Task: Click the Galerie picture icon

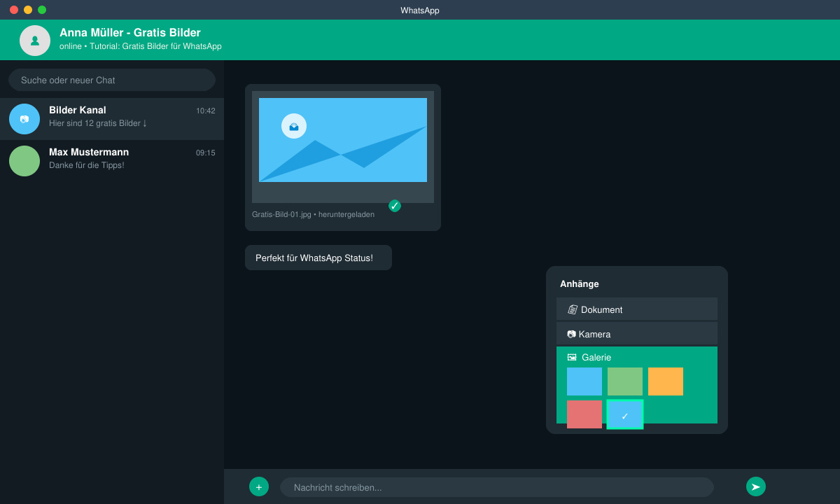Action: coord(572,357)
